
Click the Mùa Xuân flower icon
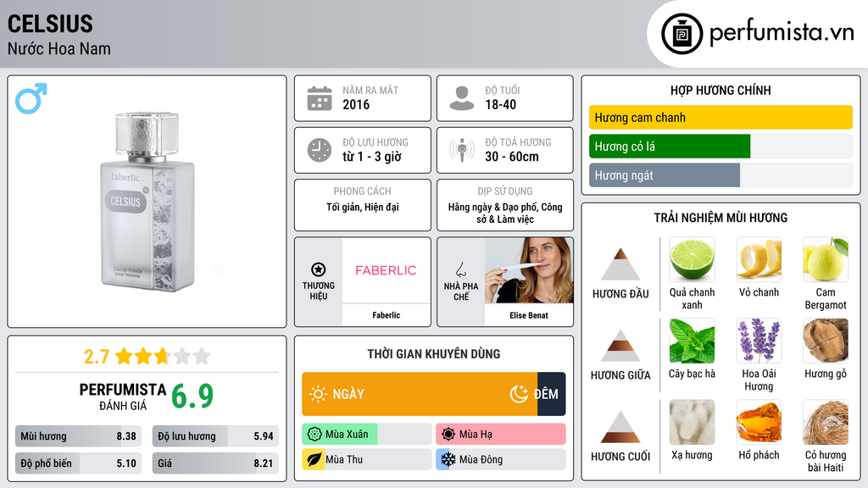coord(314,435)
